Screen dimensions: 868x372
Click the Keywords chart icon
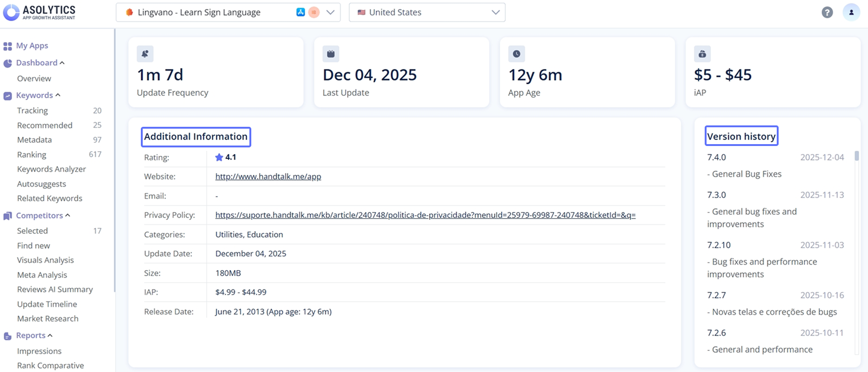pyautogui.click(x=7, y=96)
